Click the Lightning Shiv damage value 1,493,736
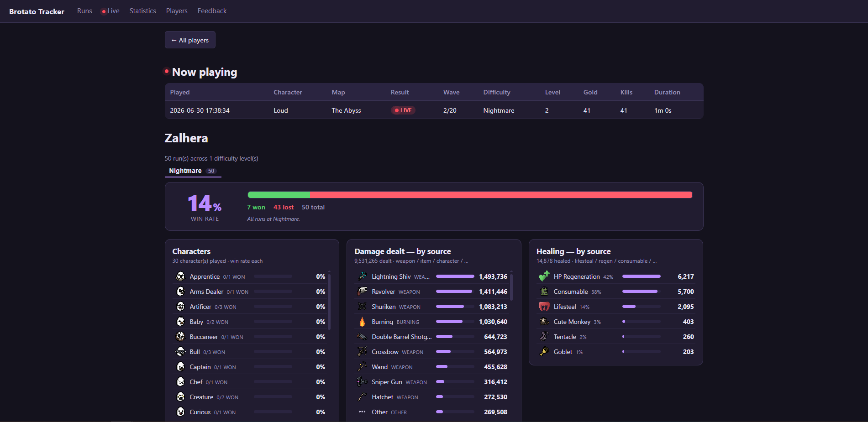This screenshot has width=868, height=422. (493, 276)
